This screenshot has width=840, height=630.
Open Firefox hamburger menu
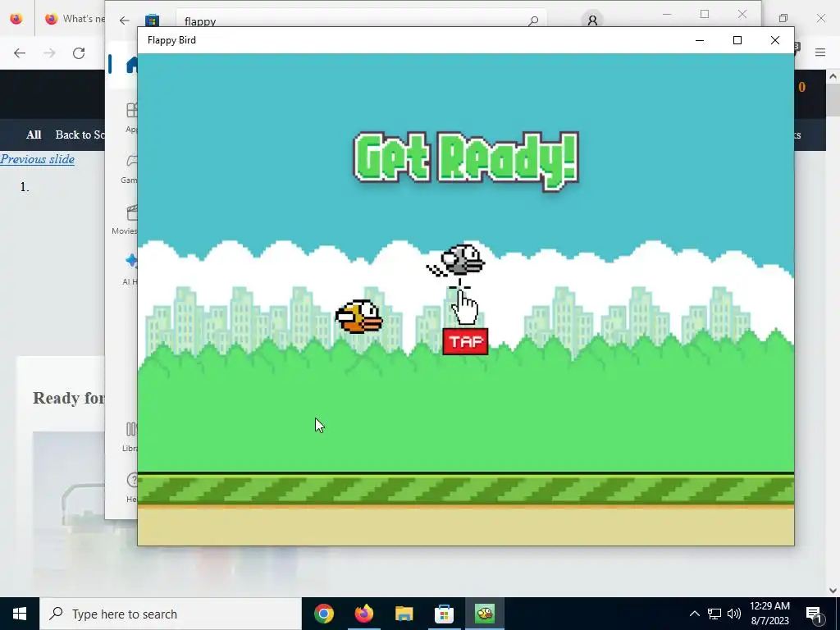coord(820,52)
